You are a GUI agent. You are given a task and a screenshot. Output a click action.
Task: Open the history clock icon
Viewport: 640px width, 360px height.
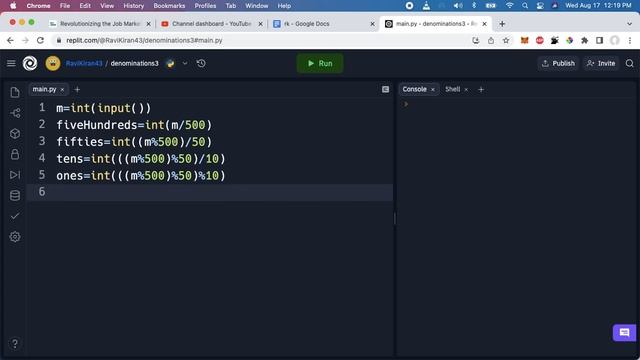201,63
